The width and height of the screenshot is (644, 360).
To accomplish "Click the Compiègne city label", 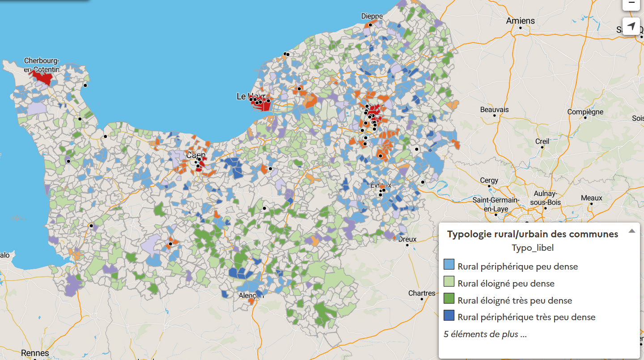I will click(x=585, y=112).
